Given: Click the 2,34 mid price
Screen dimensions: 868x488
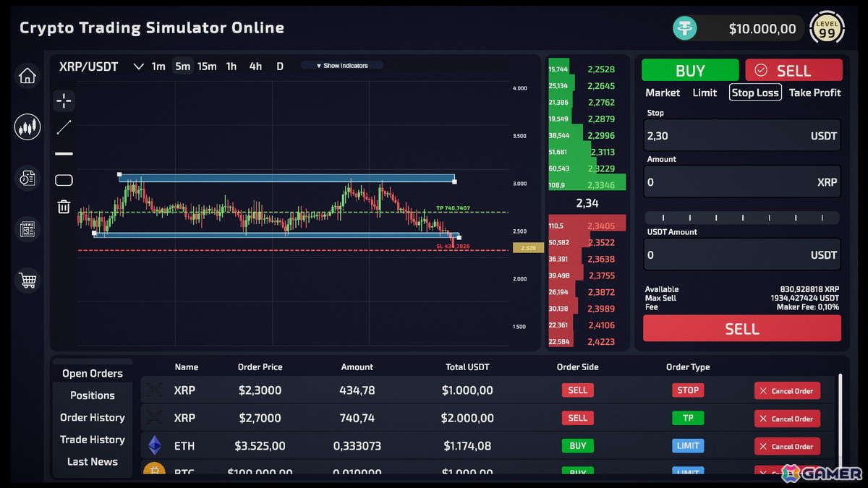Looking at the screenshot, I should point(587,204).
